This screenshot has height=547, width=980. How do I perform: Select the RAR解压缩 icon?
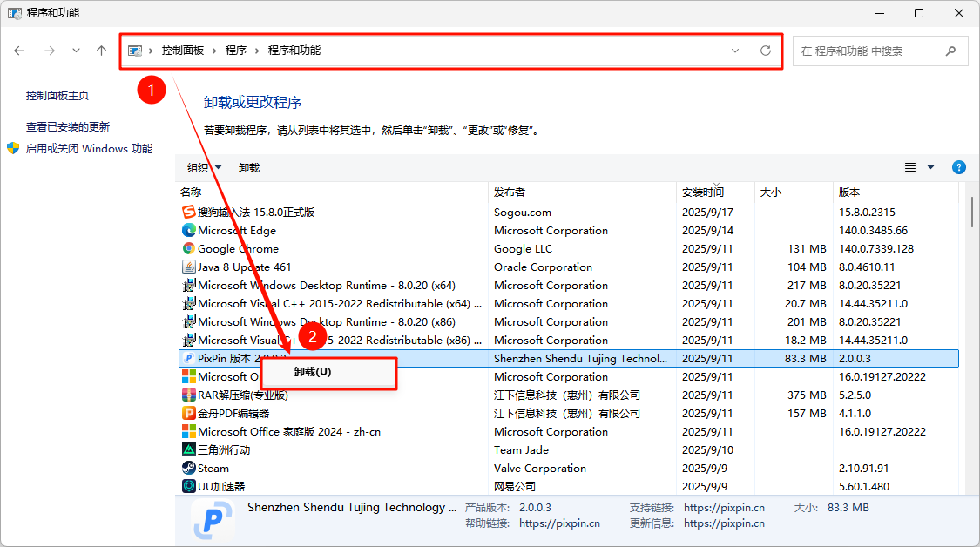pos(188,395)
